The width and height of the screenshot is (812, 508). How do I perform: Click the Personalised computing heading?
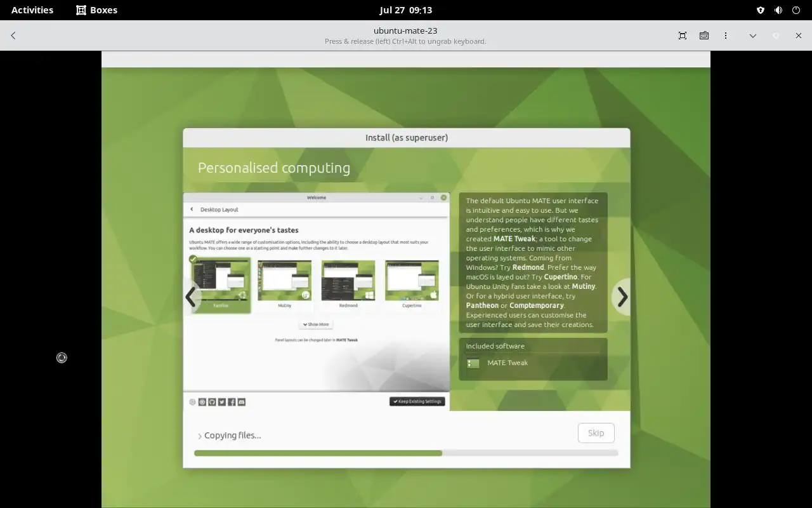tap(274, 168)
